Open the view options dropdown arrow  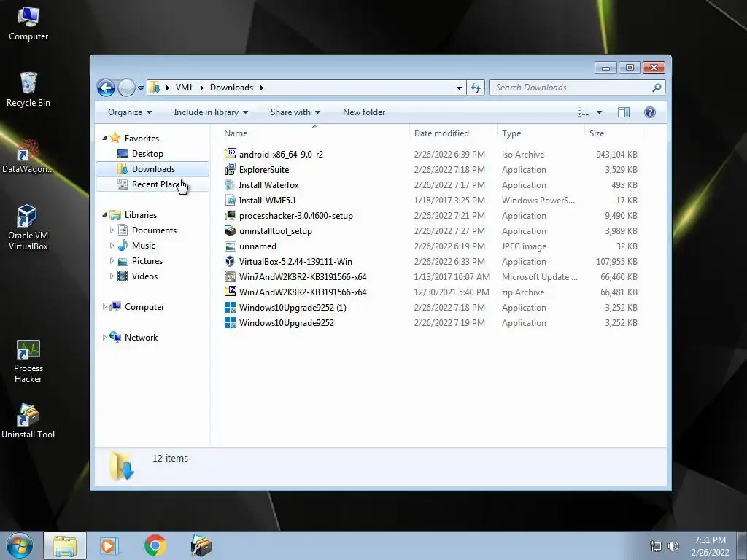click(600, 112)
